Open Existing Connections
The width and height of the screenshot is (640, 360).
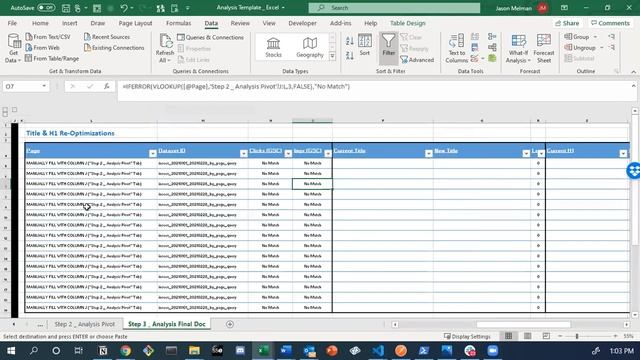coord(114,48)
